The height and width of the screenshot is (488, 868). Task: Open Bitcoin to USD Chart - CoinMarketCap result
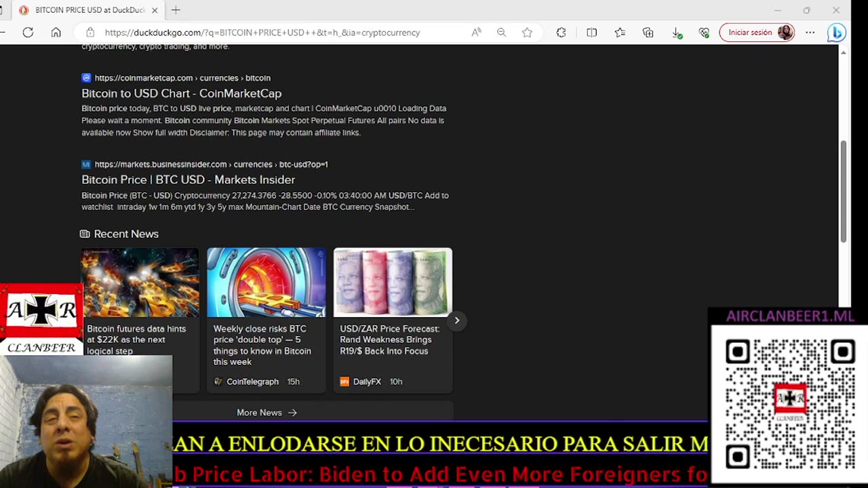click(x=181, y=93)
